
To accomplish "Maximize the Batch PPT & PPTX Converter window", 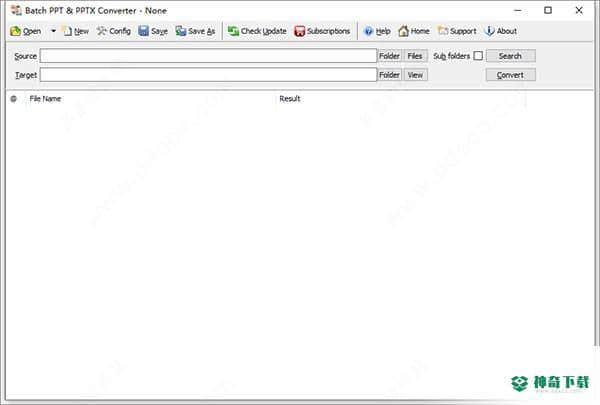I will 548,10.
